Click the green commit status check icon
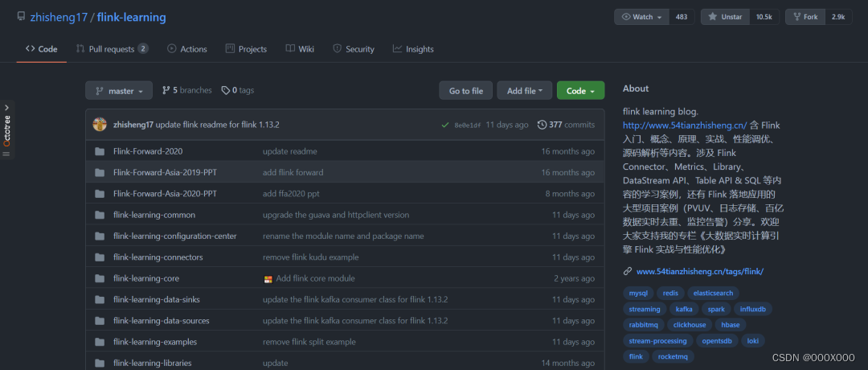This screenshot has height=370, width=868. (x=445, y=125)
